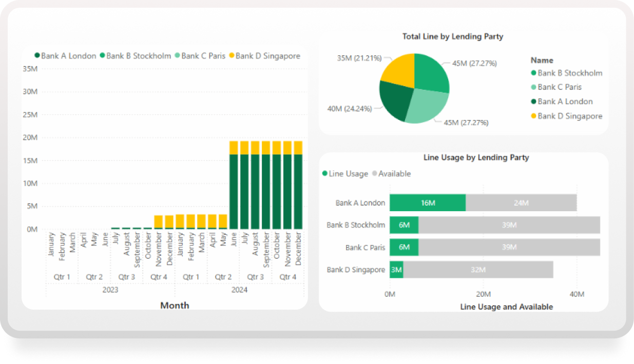Click Bank D Singapore yellow marker above column chart
Viewport: 634px width, 364px height.
click(232, 56)
